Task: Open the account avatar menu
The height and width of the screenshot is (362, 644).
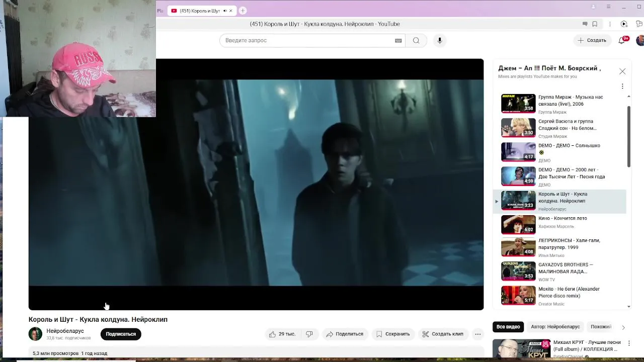Action: [x=640, y=40]
